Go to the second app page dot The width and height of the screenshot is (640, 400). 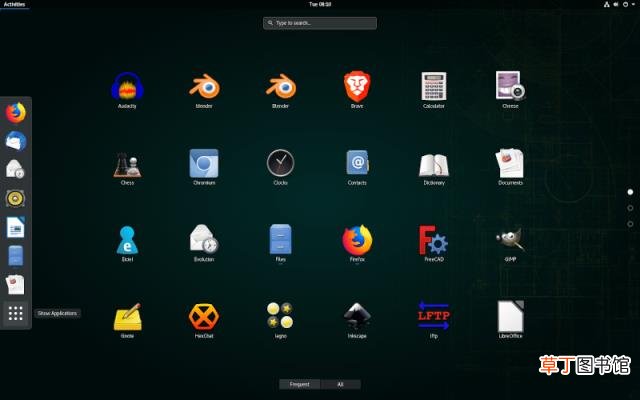click(630, 208)
